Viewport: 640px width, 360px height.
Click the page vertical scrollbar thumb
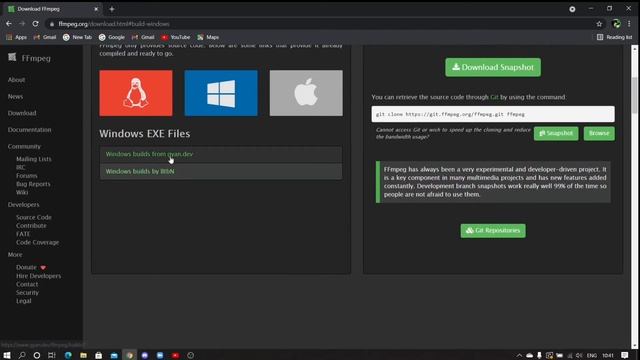[634, 95]
